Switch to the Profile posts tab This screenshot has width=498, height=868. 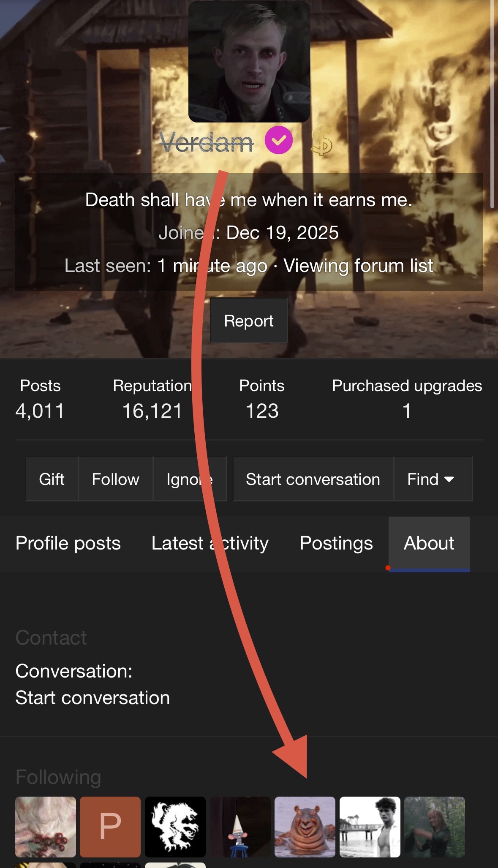coord(68,543)
